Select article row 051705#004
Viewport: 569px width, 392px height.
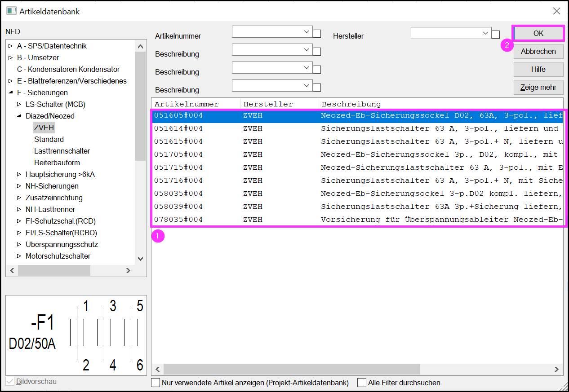click(x=357, y=154)
